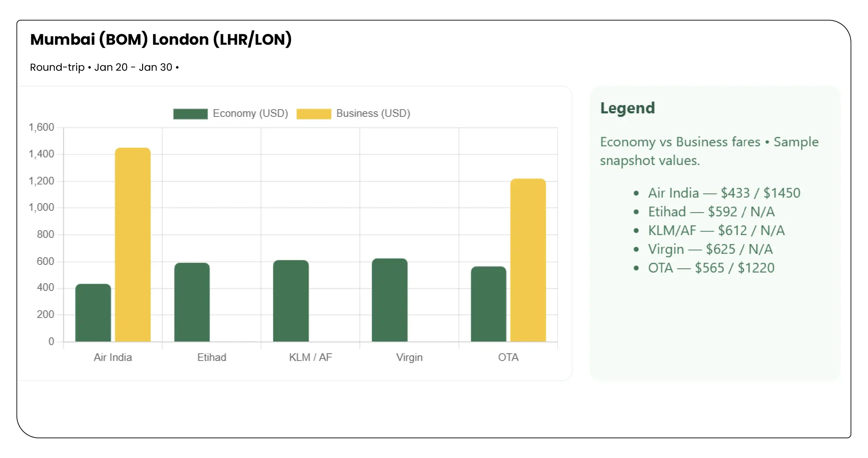Click the Mumbai (BOM) London (LHR/LON) title
Viewport: 868px width, 458px height.
(x=161, y=39)
